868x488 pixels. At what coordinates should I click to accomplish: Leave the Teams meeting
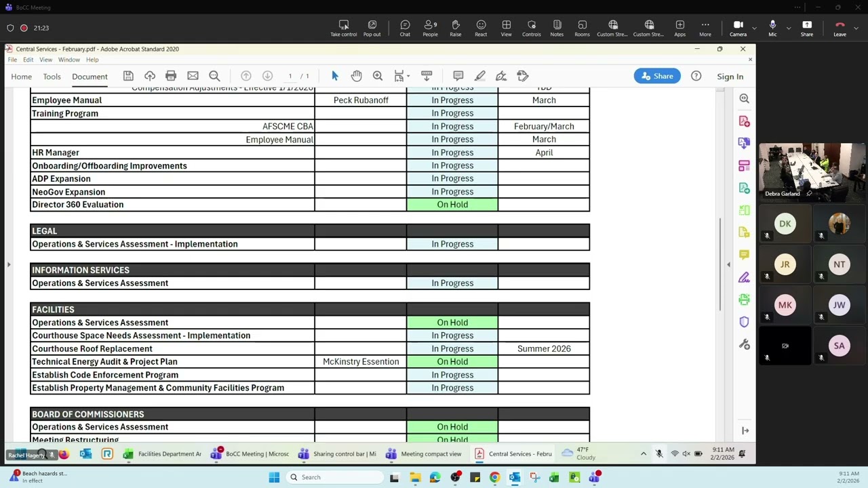click(840, 28)
